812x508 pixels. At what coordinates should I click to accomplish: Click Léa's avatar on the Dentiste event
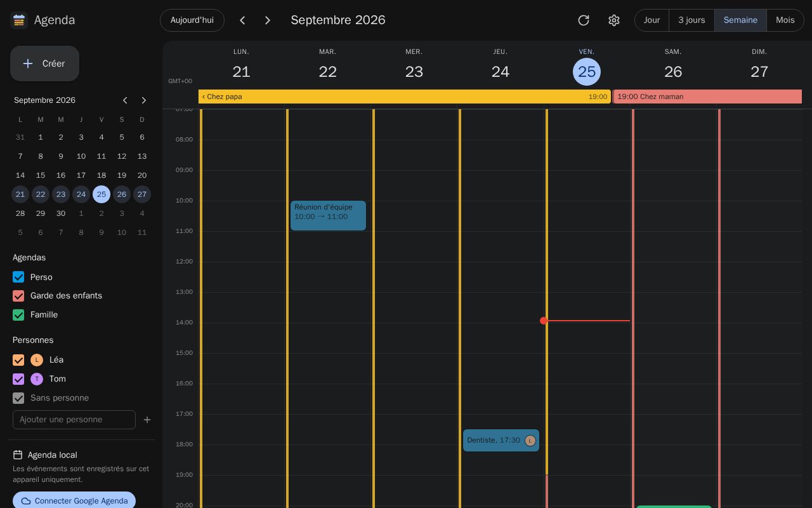click(530, 441)
